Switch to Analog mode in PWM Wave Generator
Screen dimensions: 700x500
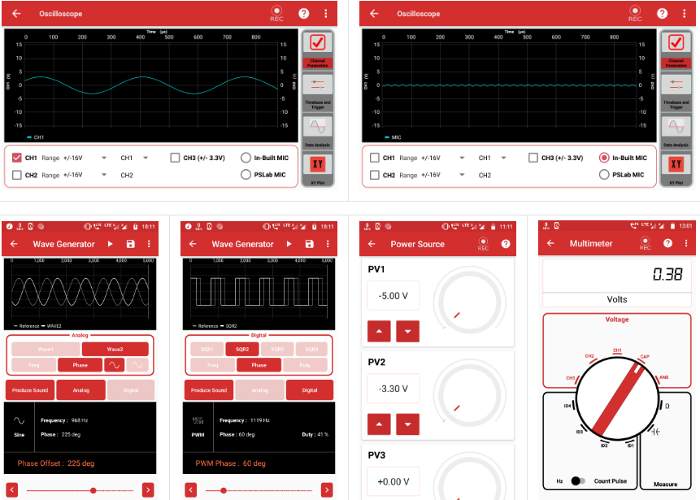click(x=259, y=390)
